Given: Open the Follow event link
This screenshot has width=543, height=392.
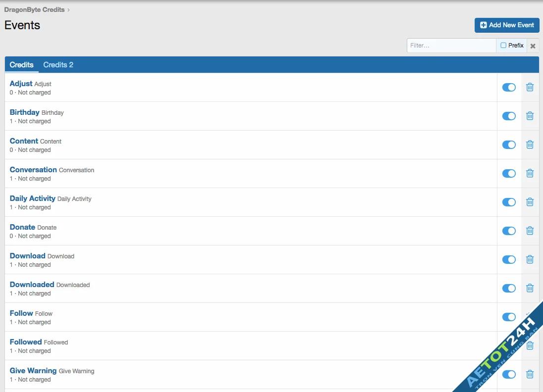Looking at the screenshot, I should (x=21, y=313).
